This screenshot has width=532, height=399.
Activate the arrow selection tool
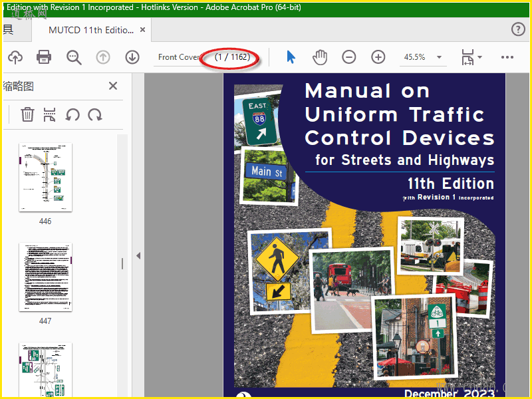(291, 57)
